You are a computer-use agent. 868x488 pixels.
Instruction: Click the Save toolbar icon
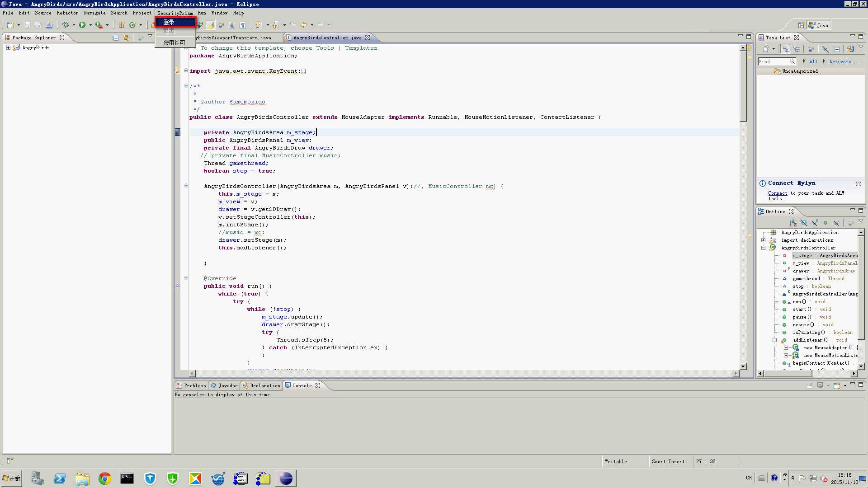28,25
